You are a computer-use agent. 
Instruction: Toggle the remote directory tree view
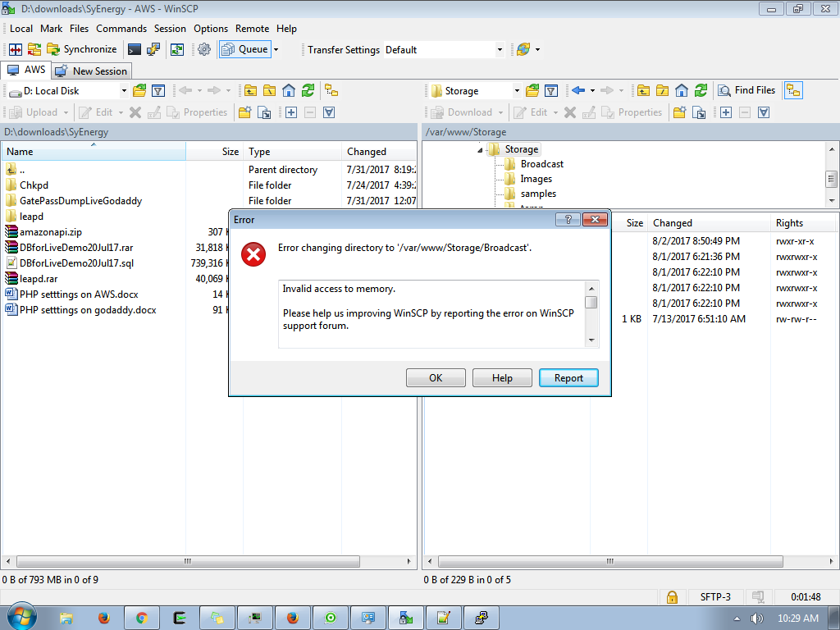coord(793,91)
